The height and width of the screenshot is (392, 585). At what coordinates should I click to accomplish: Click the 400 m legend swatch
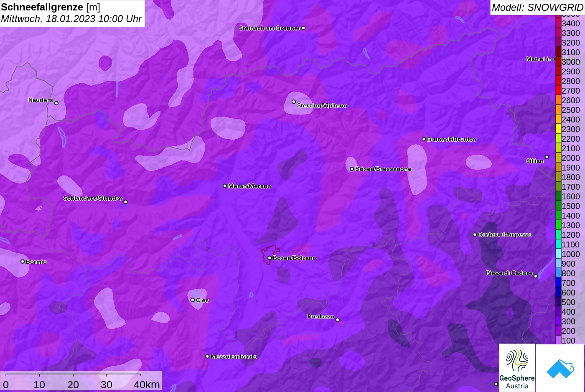(558, 311)
